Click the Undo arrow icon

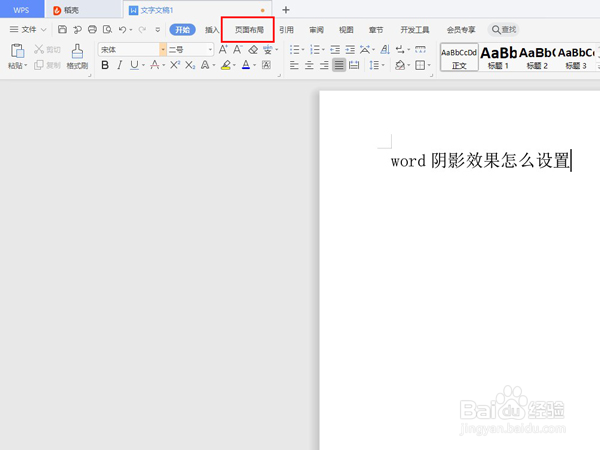pyautogui.click(x=122, y=29)
